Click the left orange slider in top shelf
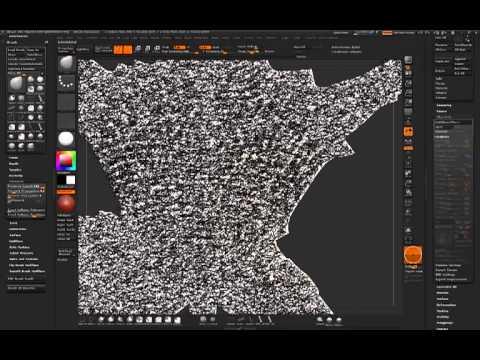 point(180,47)
